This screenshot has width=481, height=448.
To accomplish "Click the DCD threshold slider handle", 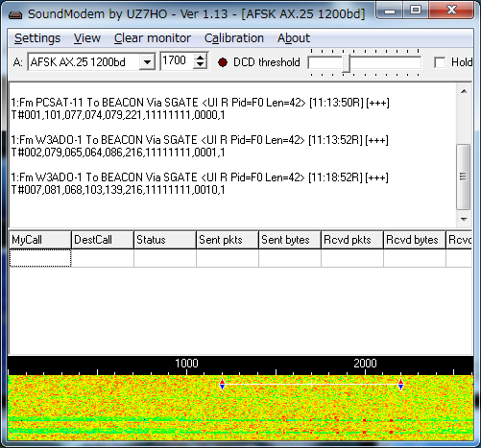I will click(x=347, y=62).
